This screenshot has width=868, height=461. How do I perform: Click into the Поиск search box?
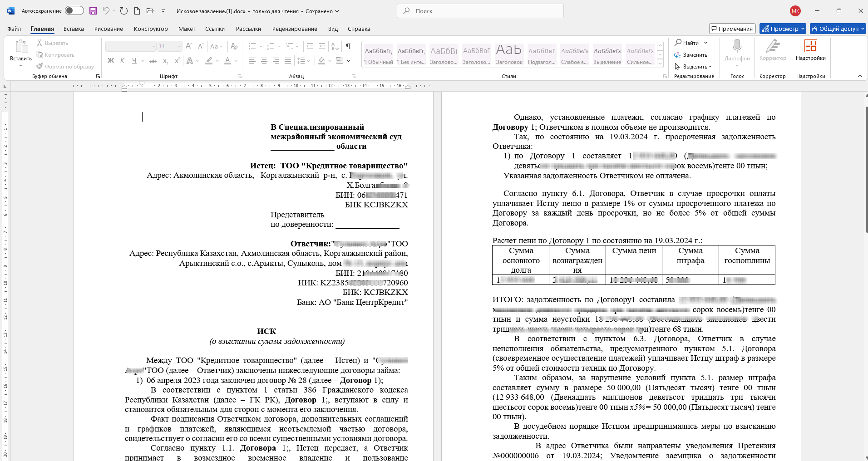pyautogui.click(x=480, y=11)
